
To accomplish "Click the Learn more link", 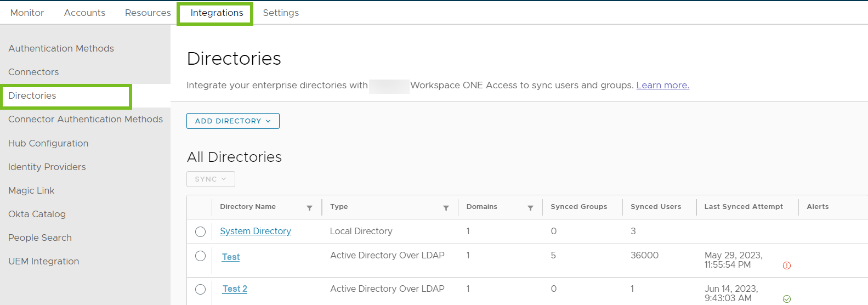I will coord(662,85).
